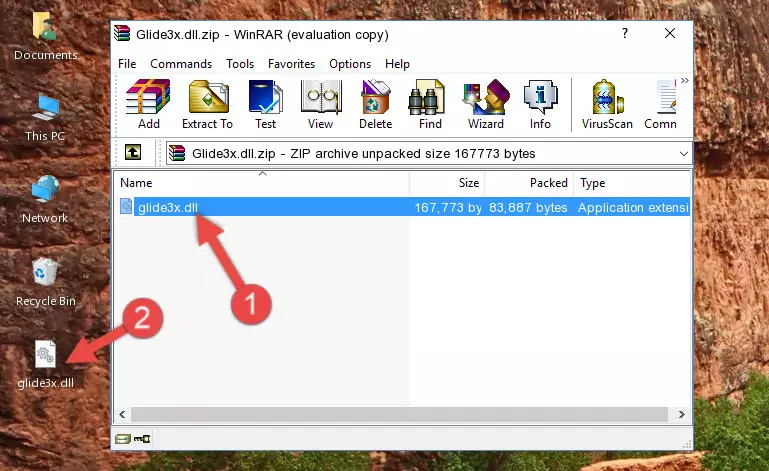Click the archive icon in address bar
Screen dimensions: 769x471
[x=177, y=154]
